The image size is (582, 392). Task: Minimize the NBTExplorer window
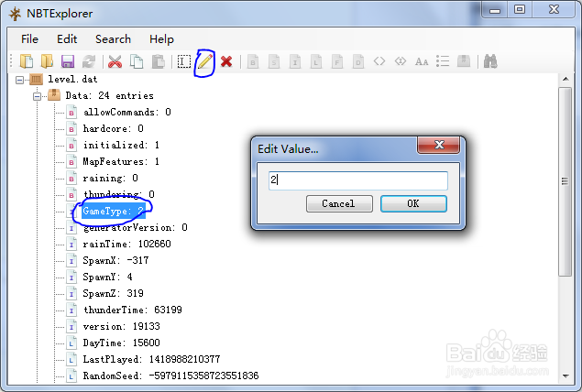coord(495,10)
